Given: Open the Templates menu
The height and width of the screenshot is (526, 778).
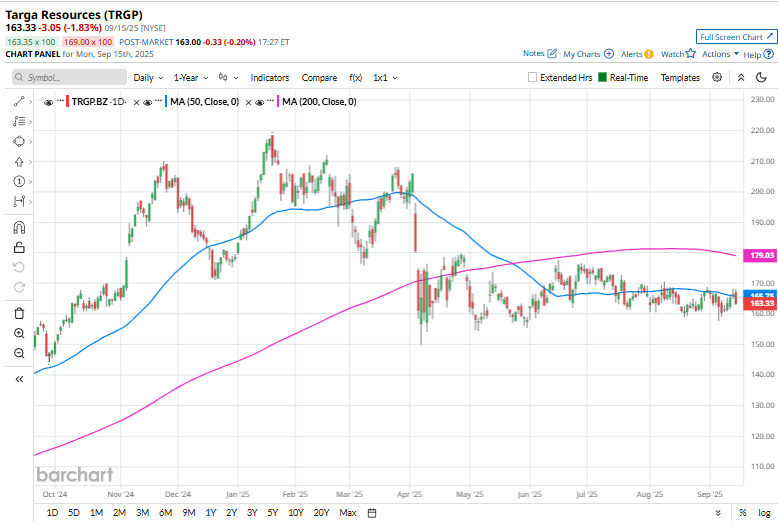Looking at the screenshot, I should click(680, 78).
